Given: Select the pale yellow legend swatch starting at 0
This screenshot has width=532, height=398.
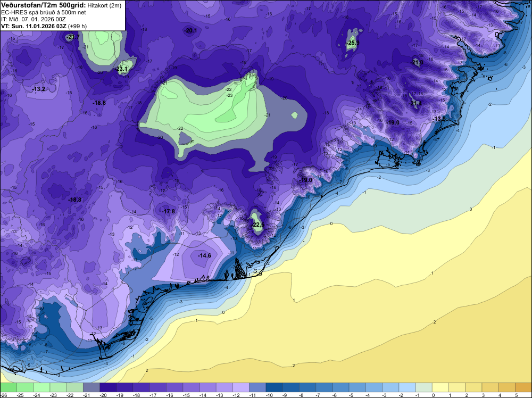Looking at the screenshot, I should [x=440, y=387].
